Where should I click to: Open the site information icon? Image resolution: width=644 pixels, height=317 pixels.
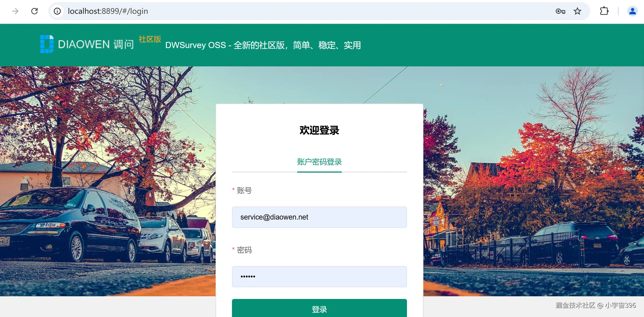57,11
